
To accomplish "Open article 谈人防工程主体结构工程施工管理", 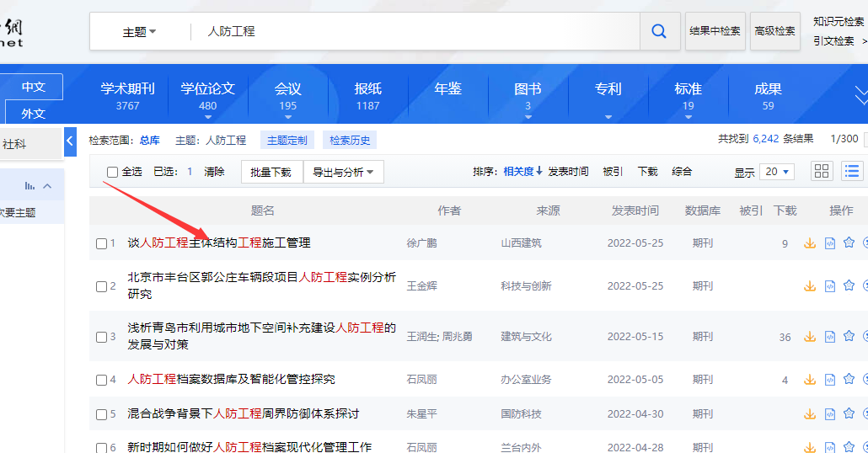I will pyautogui.click(x=219, y=242).
